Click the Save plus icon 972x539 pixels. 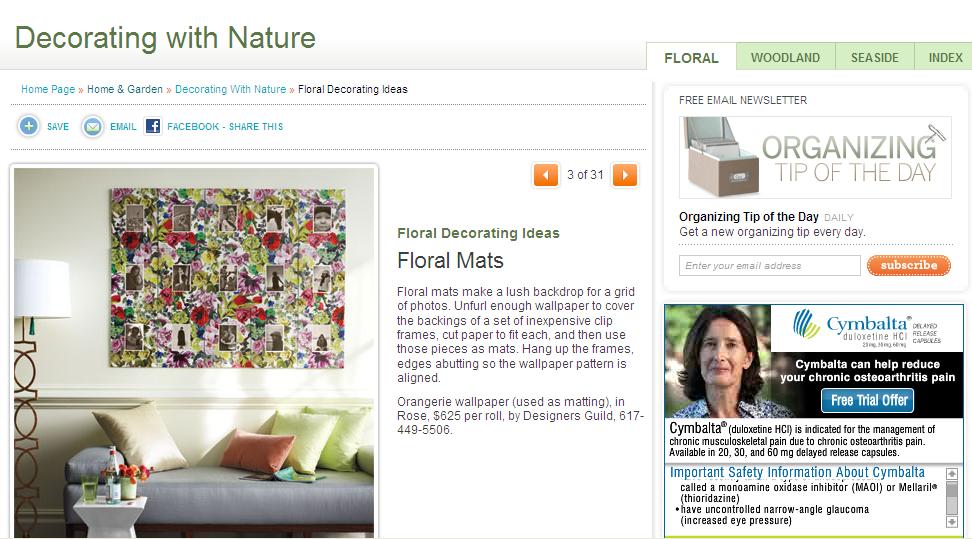coord(29,126)
